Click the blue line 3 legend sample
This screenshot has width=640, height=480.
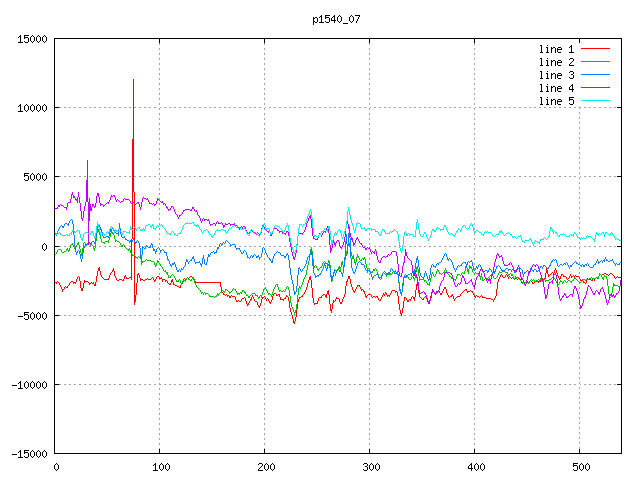(595, 75)
